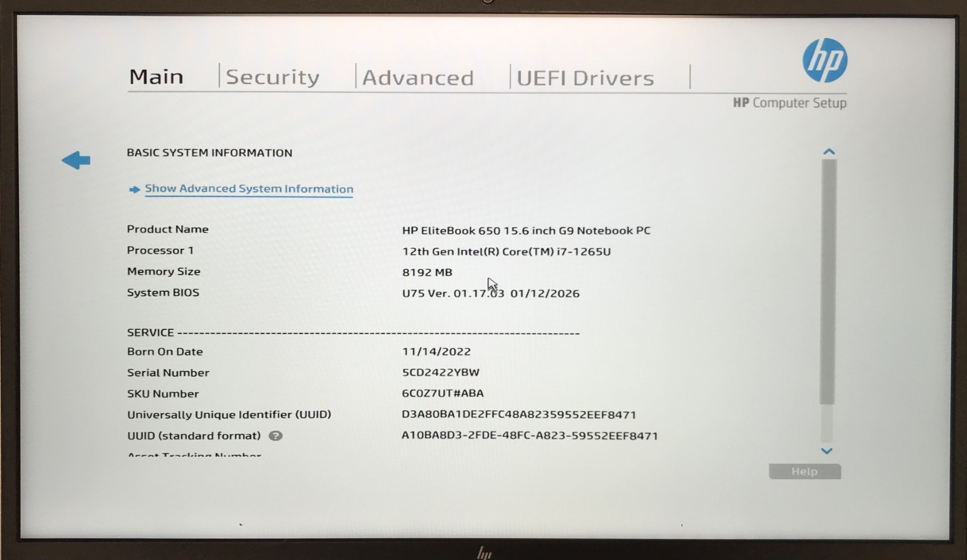
Task: Select the Memory Size label
Action: point(164,271)
